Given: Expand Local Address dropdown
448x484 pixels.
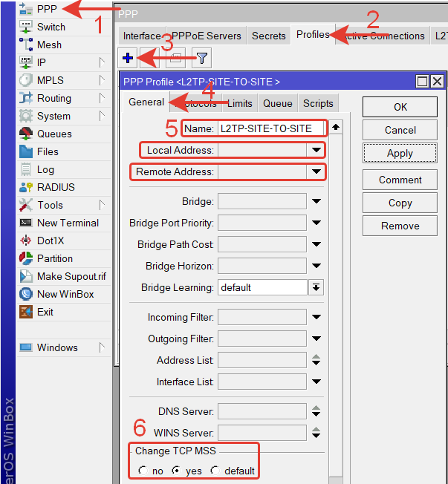Looking at the screenshot, I should pyautogui.click(x=316, y=150).
